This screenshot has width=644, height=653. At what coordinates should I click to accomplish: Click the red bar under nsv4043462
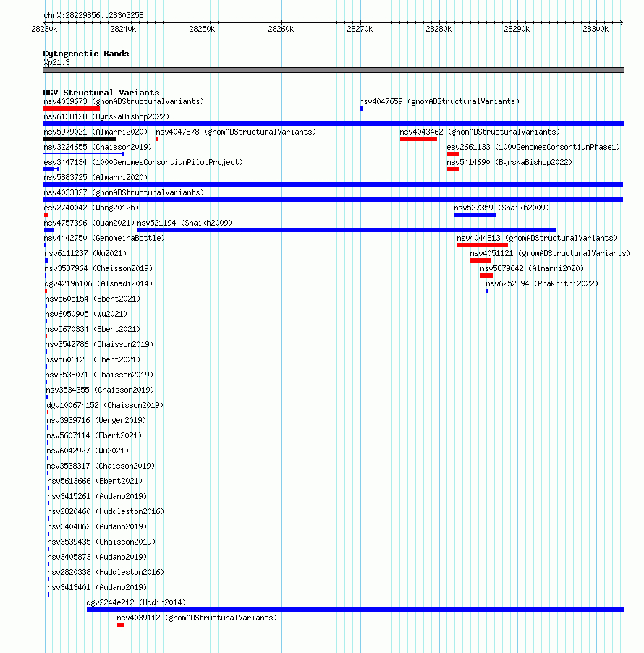pos(418,139)
